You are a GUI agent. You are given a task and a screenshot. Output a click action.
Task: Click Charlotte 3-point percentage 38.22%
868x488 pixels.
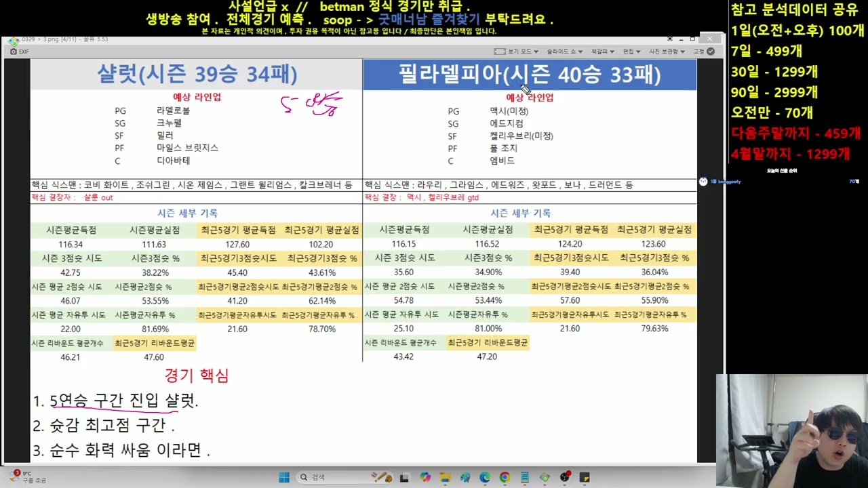coord(155,272)
